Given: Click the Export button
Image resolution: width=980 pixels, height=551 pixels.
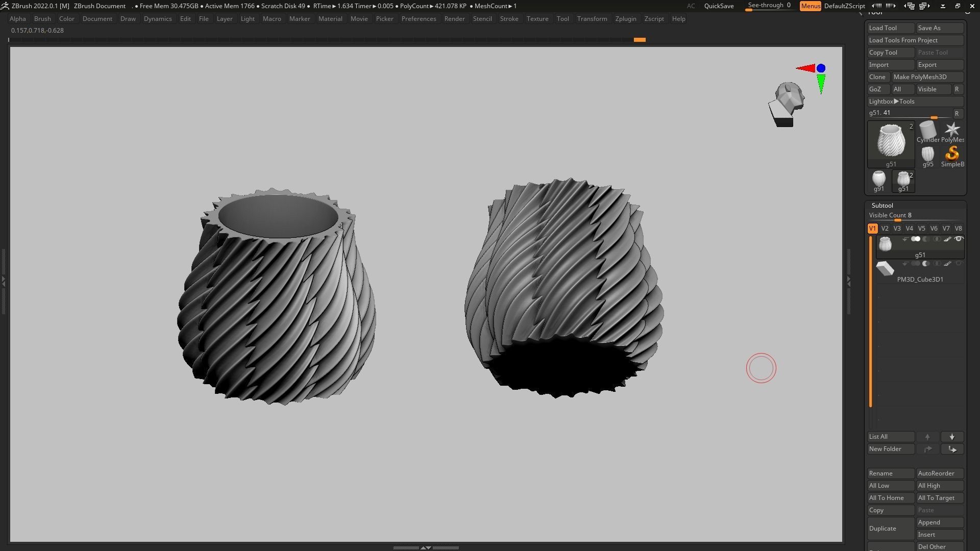Looking at the screenshot, I should (940, 65).
